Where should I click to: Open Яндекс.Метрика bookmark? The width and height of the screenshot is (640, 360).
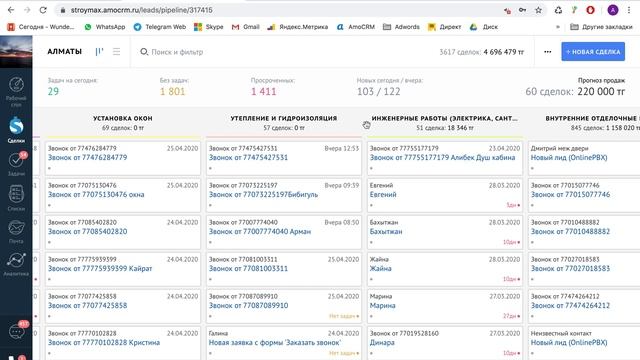(298, 27)
